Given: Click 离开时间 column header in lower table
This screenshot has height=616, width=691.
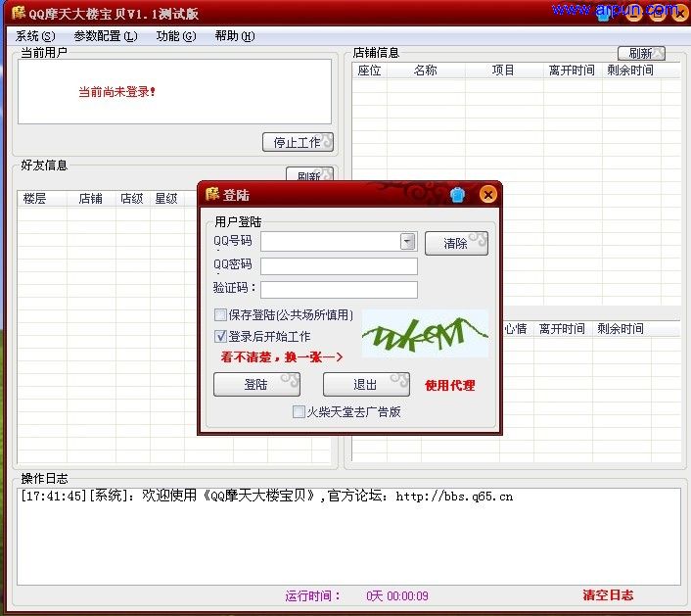Looking at the screenshot, I should click(x=563, y=328).
